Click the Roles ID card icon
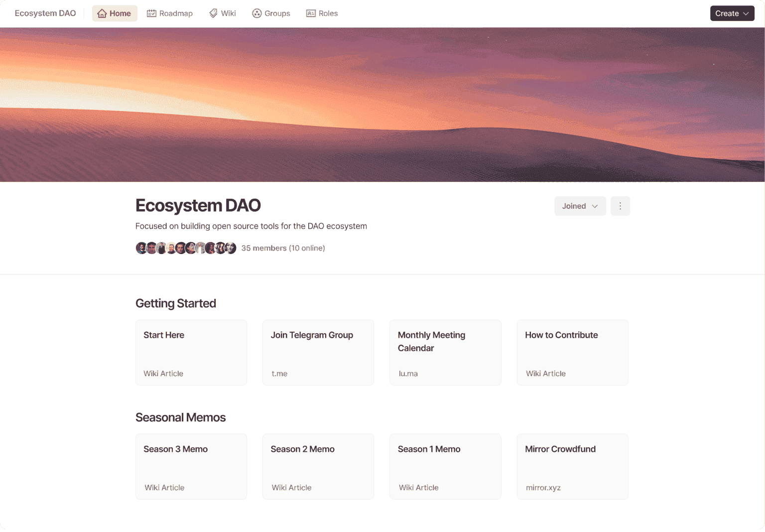Viewport: 765px width, 532px height. pyautogui.click(x=311, y=13)
